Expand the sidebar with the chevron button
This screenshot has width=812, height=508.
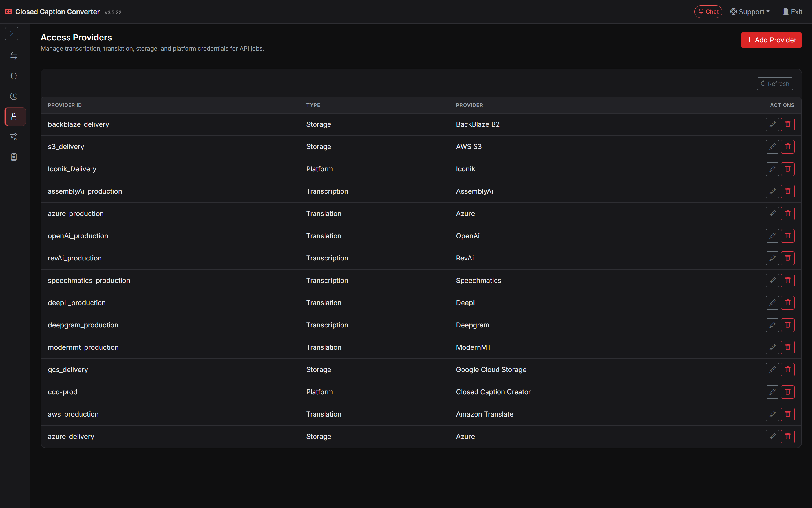12,34
